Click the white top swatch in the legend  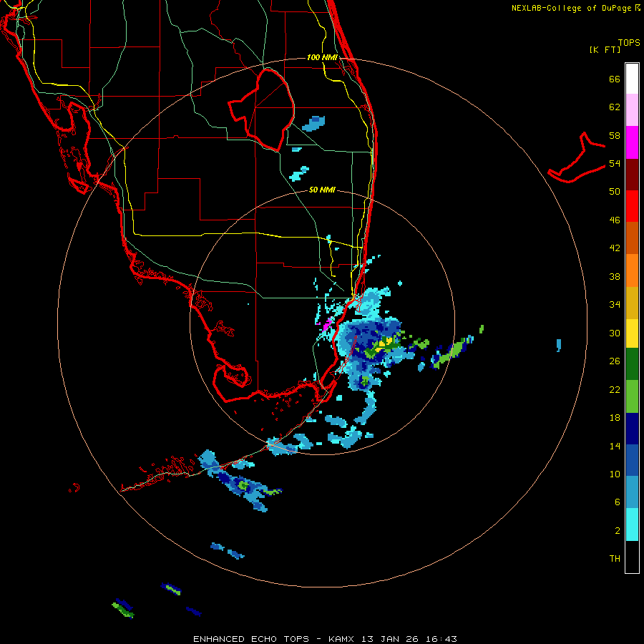[x=632, y=79]
